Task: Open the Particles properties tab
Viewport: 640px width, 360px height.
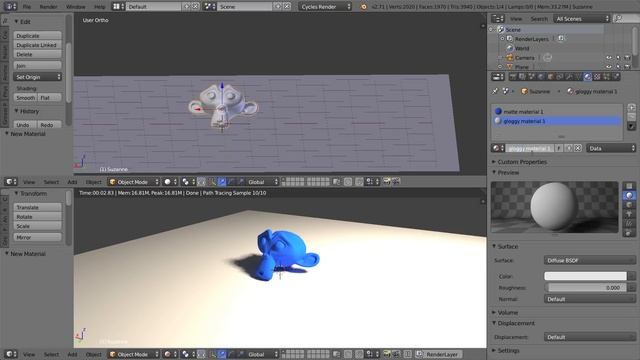Action: click(x=607, y=77)
